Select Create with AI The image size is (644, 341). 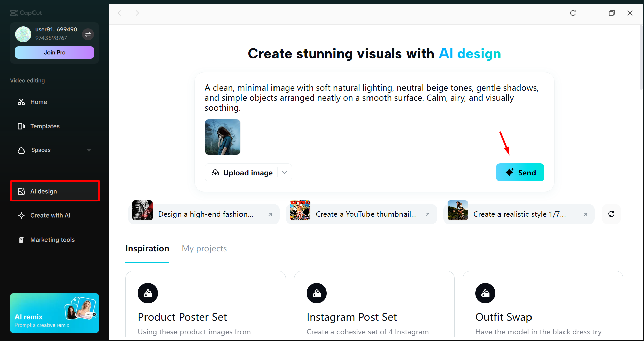pos(51,215)
